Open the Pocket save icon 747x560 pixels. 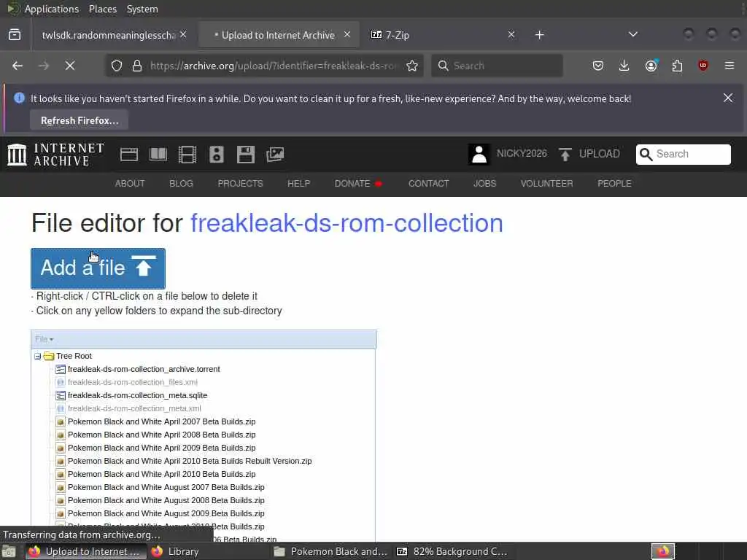[x=598, y=66]
